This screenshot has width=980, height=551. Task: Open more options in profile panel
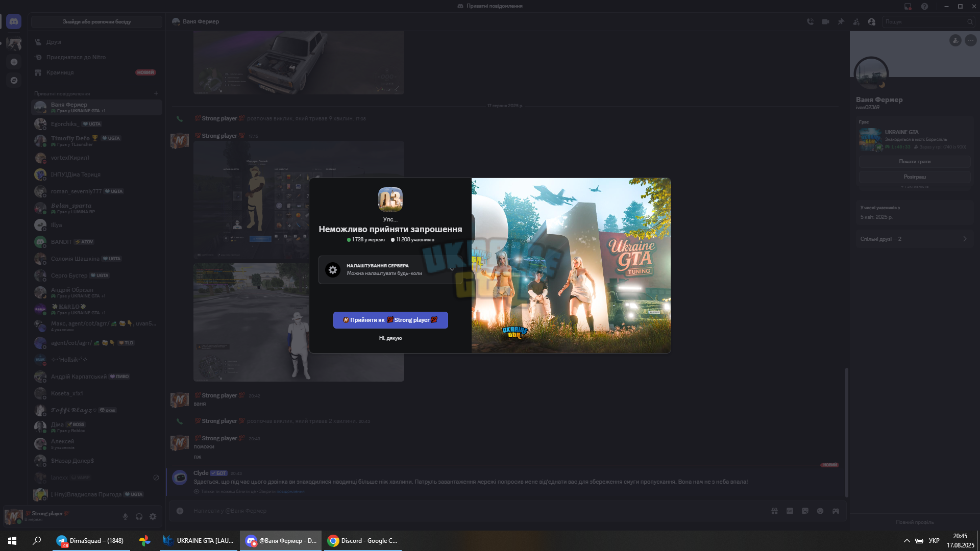pos(970,40)
